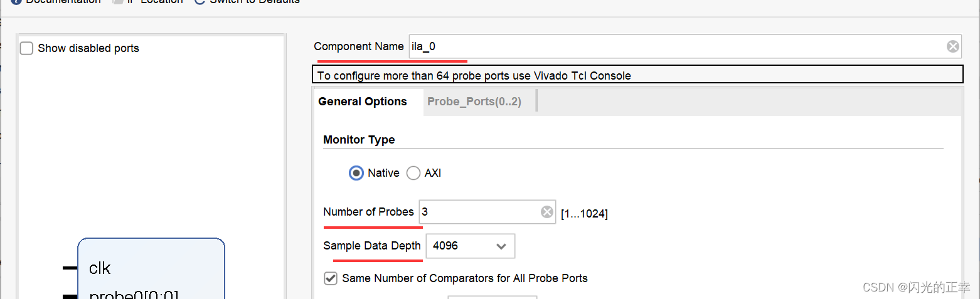Clear the Component Name field
The width and height of the screenshot is (980, 299).
[x=952, y=46]
